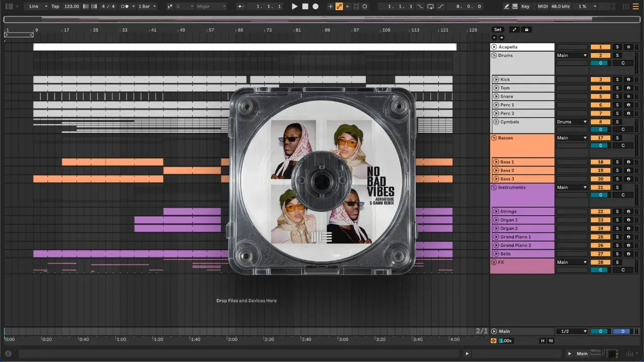This screenshot has width=644, height=362.
Task: Toggle the Key map mode button
Action: coord(526,7)
